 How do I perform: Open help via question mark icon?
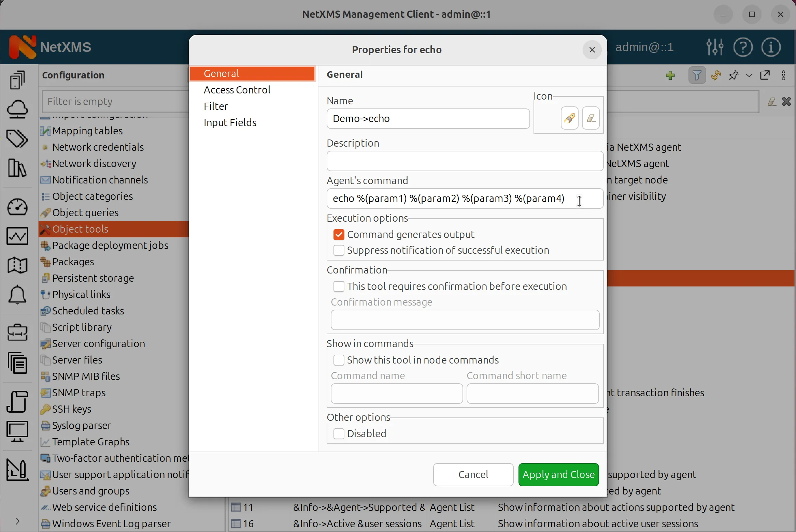click(743, 47)
